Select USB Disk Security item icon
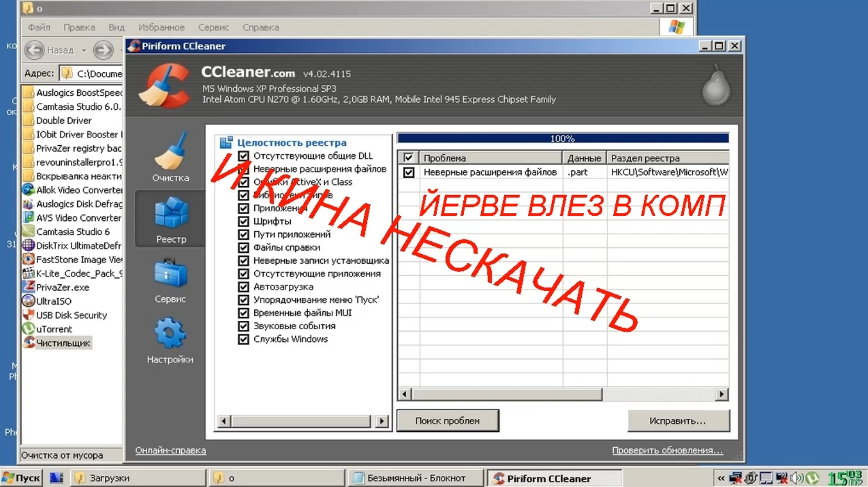The width and height of the screenshot is (868, 487). (x=28, y=315)
